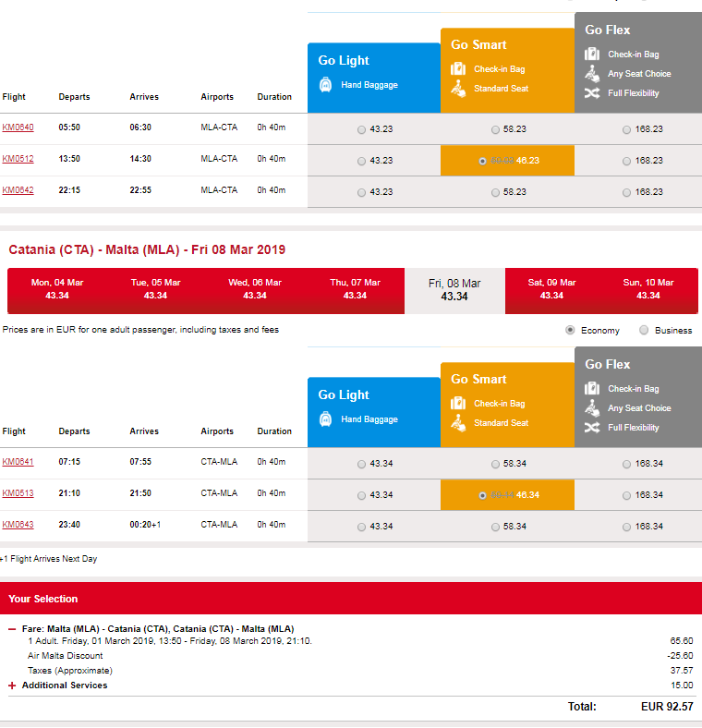Open the KM0642 flight details link
This screenshot has height=728, width=702.
coord(18,190)
